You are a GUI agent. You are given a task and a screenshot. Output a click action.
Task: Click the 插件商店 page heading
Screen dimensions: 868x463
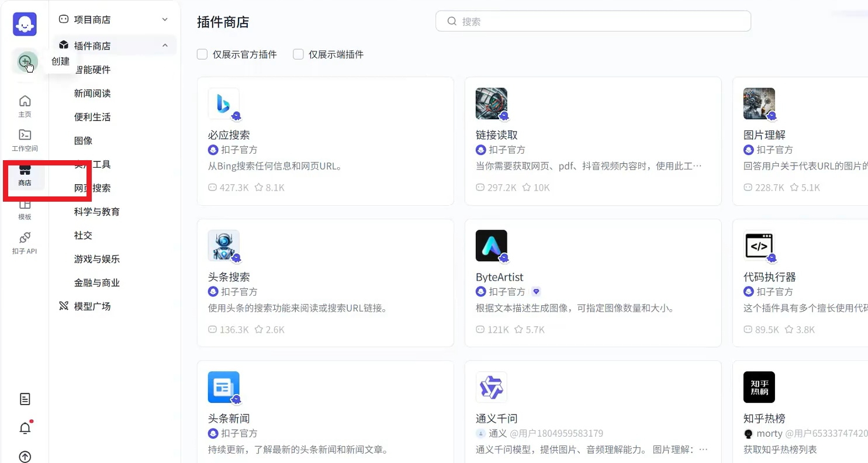point(223,22)
